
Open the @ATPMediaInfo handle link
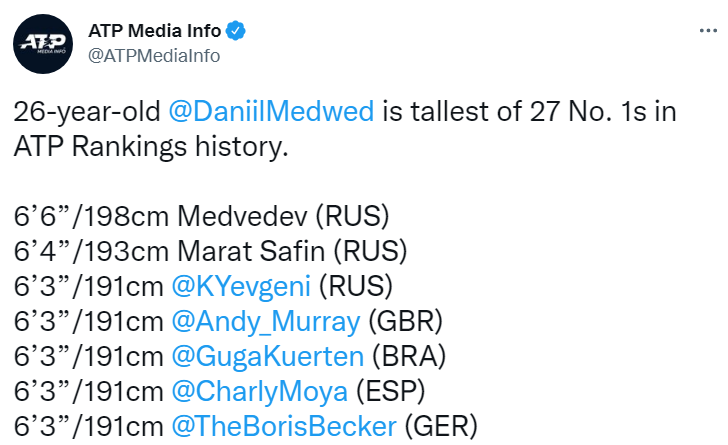pos(154,56)
